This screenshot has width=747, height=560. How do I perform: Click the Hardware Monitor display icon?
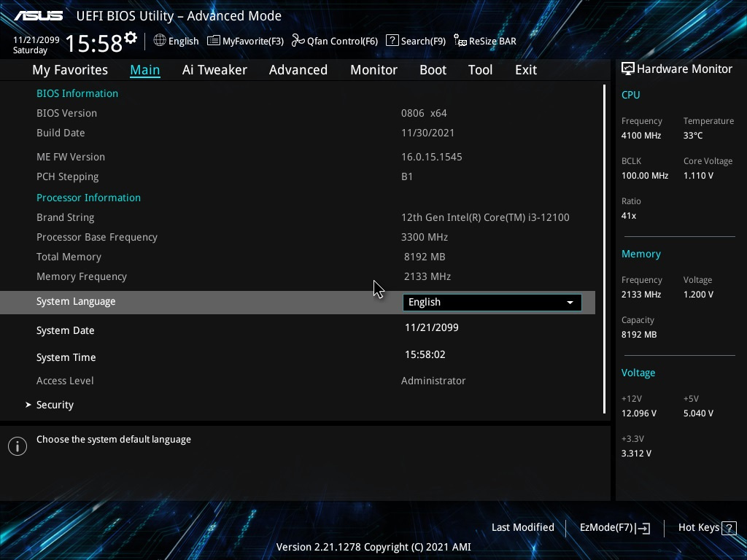click(628, 69)
